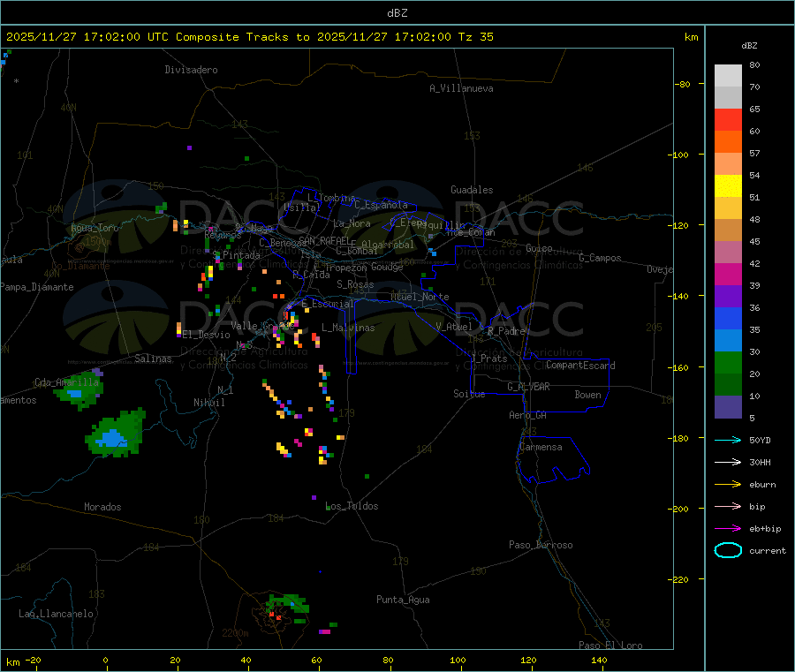Screen dimensions: 795x672
Task: Click the 'A_Villanueva' map label
Action: pos(461,88)
